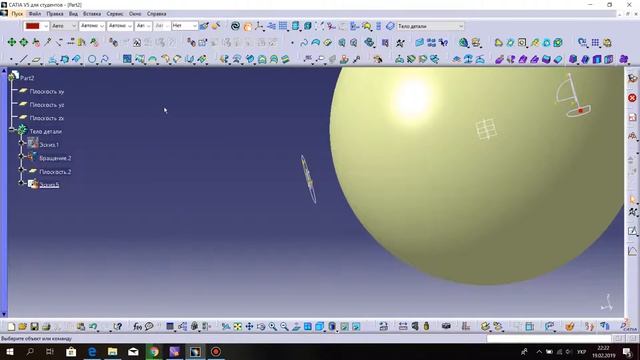The height and width of the screenshot is (360, 640).
Task: Click the taskbar search magnifier
Action: [30, 351]
